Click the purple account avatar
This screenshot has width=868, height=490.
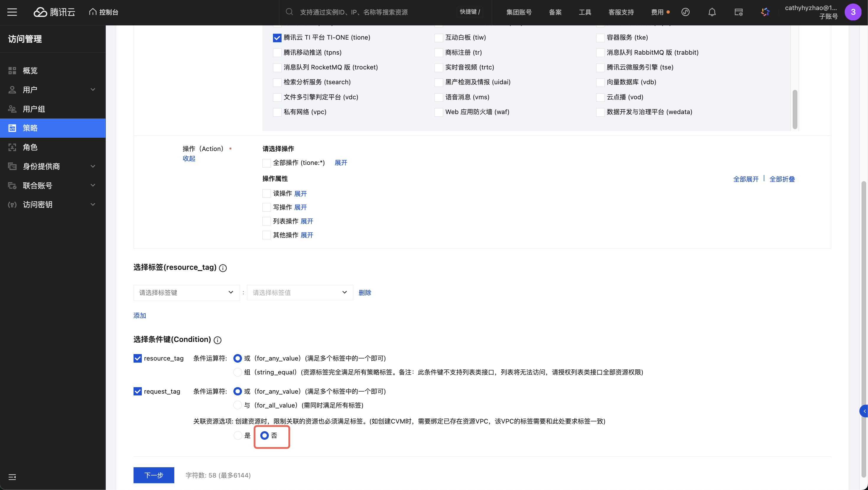coord(853,12)
